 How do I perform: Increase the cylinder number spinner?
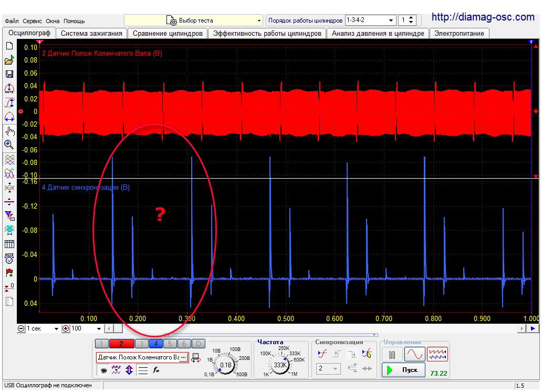(x=411, y=18)
